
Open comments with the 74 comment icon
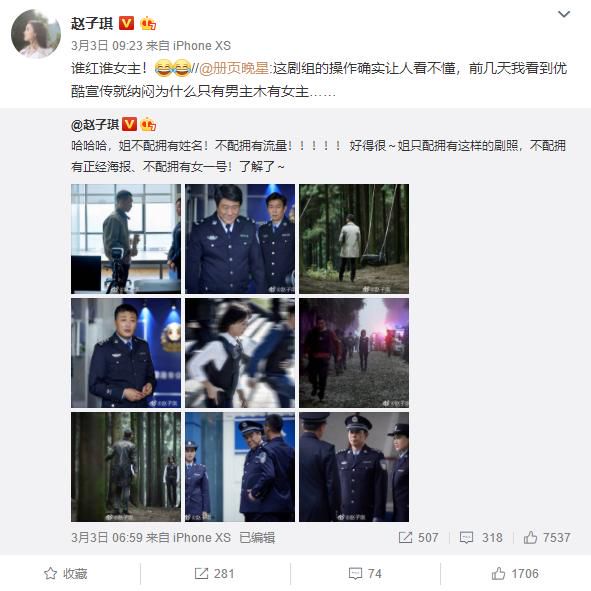(x=355, y=574)
